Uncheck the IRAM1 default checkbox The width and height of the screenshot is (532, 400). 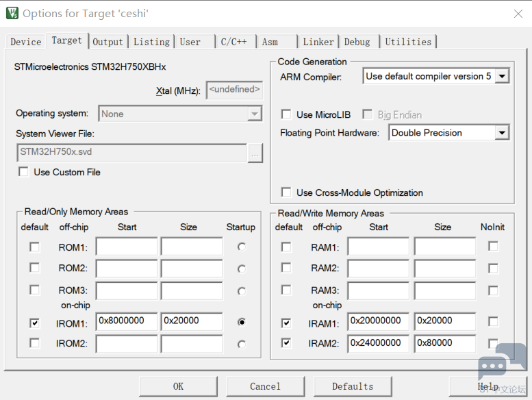[286, 323]
